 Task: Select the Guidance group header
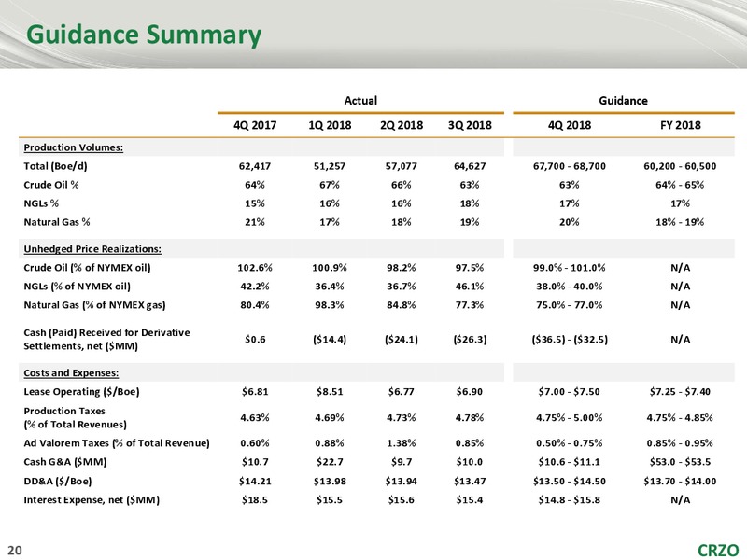(x=623, y=101)
